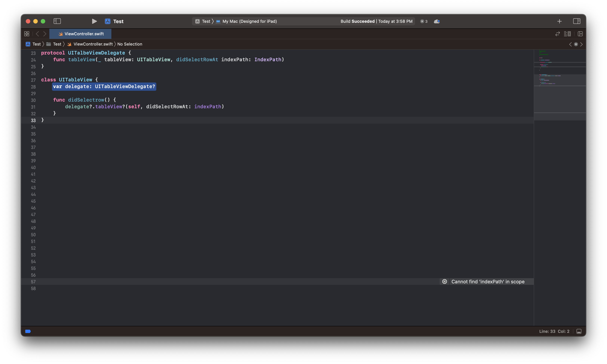Enable code review swap arrows

[557, 34]
